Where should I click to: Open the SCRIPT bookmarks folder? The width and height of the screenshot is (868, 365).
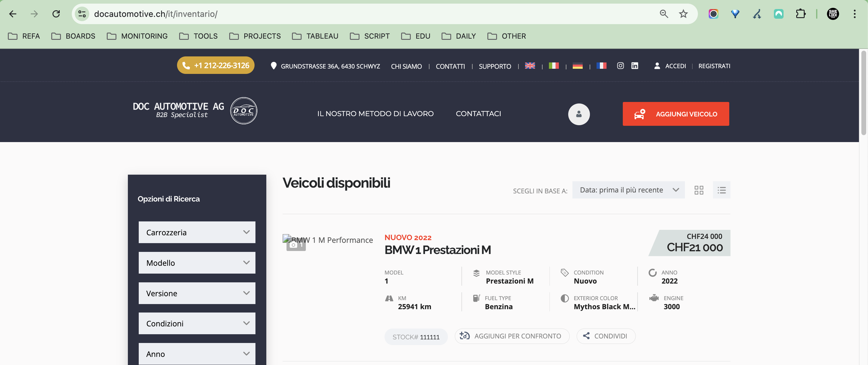[370, 36]
